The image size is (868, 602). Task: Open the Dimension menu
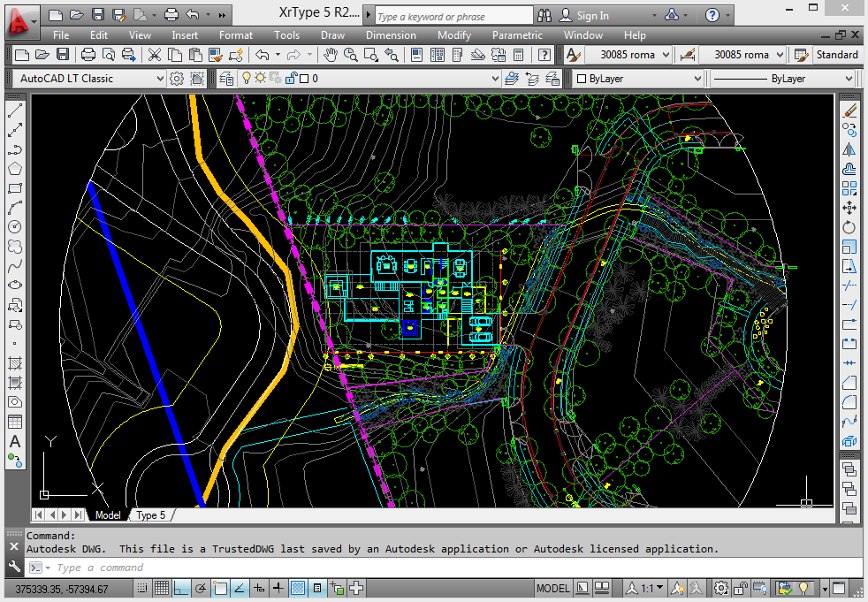tap(391, 34)
